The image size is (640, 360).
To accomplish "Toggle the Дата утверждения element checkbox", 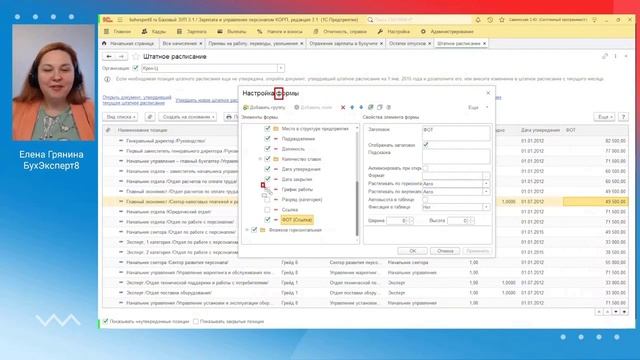I will [x=267, y=169].
